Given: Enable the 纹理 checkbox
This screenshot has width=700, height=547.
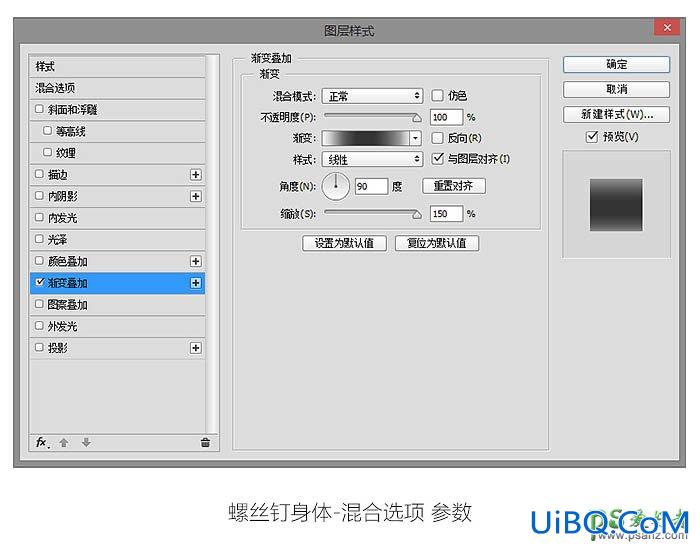Looking at the screenshot, I should tap(47, 152).
